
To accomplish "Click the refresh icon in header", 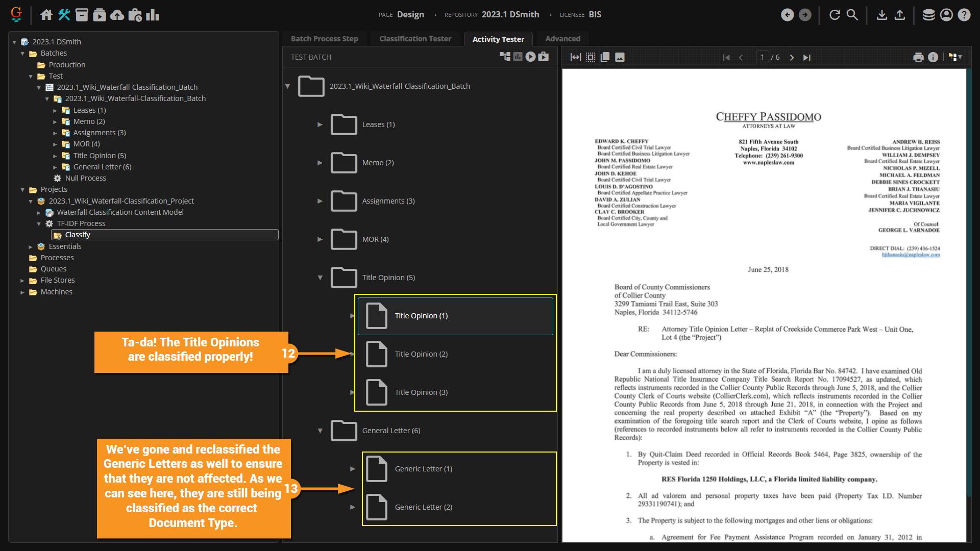I will 835,15.
